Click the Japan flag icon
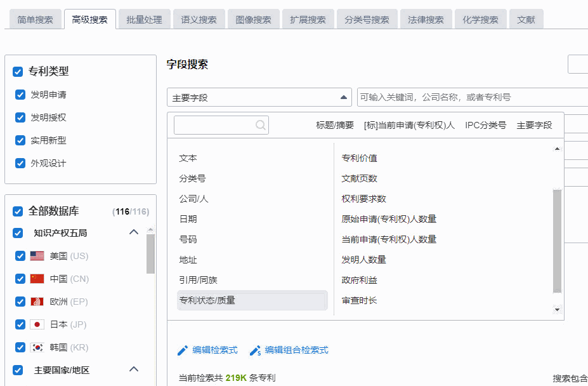 click(x=37, y=324)
